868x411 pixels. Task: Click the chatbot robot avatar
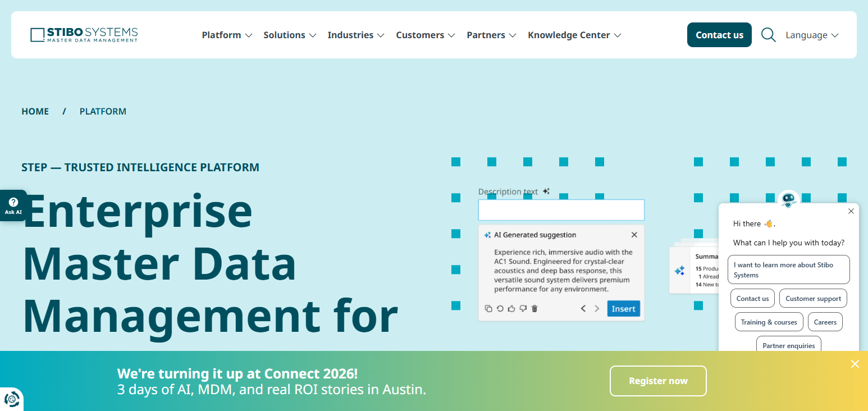tap(788, 199)
